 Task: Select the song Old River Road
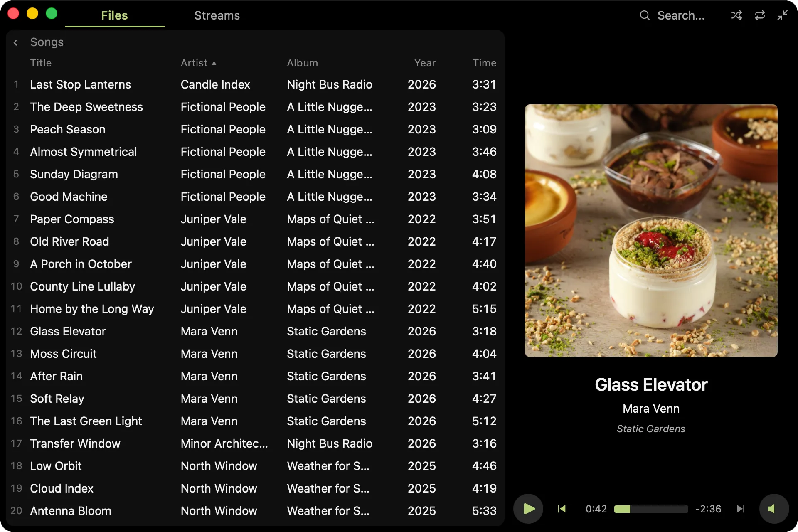click(255, 242)
